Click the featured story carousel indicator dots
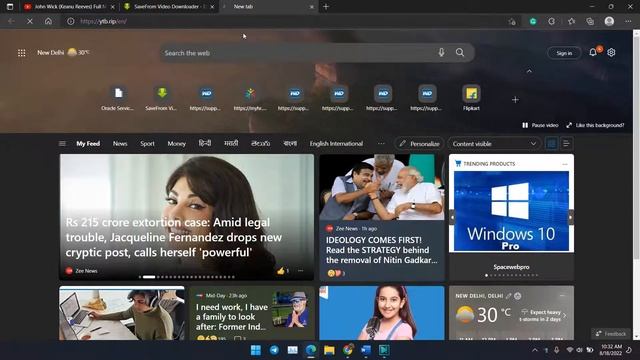The width and height of the screenshot is (640, 360). (187, 277)
